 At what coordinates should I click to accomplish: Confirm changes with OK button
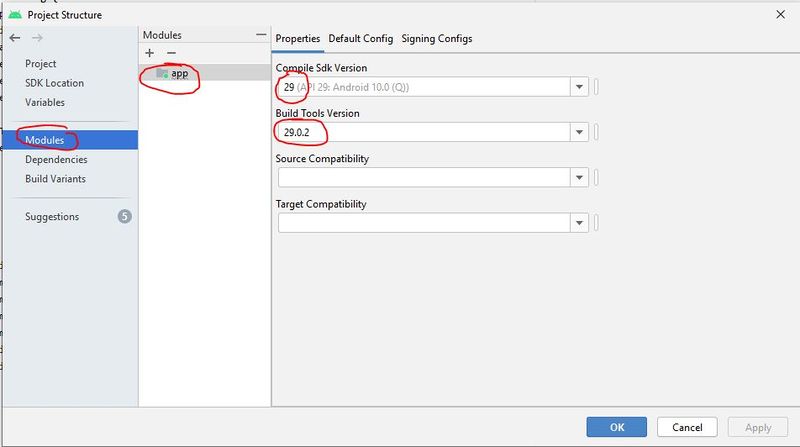coord(616,427)
